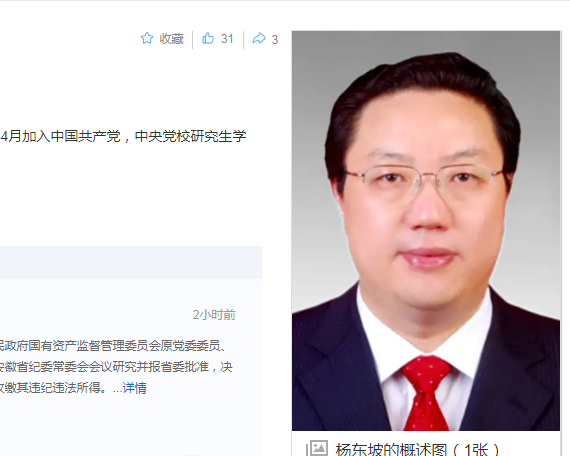Image resolution: width=570 pixels, height=456 pixels.
Task: Open the portrait photo of the man
Action: pos(426,231)
